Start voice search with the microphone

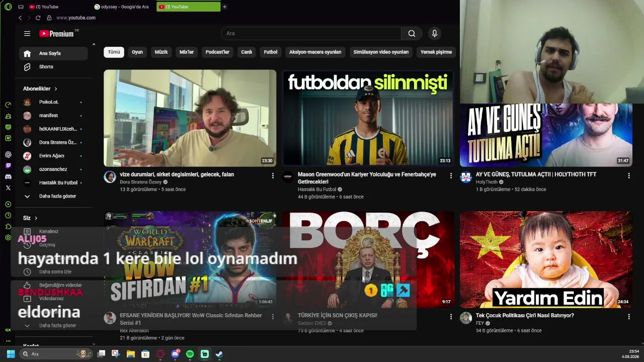pyautogui.click(x=435, y=34)
